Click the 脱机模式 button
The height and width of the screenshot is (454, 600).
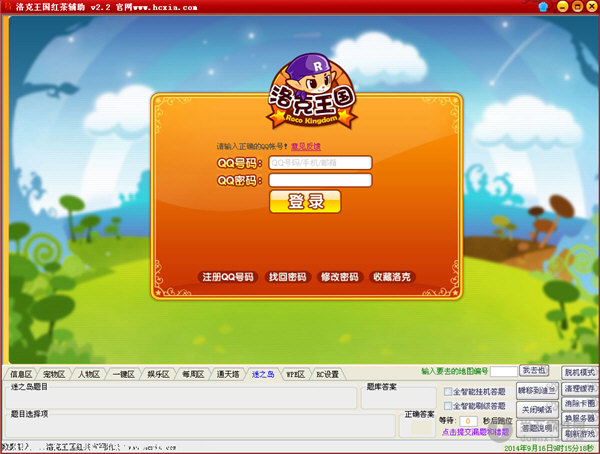[580, 372]
